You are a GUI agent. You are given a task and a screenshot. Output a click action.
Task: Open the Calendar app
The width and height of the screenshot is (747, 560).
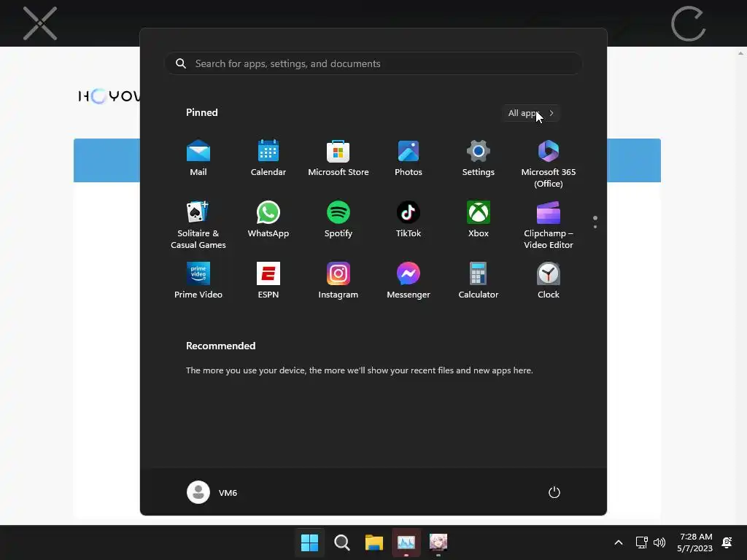(x=268, y=158)
